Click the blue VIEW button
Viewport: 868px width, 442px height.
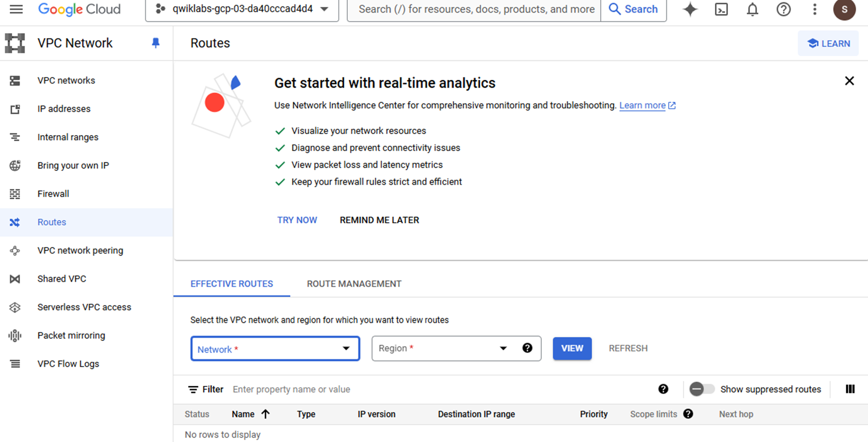pyautogui.click(x=572, y=348)
